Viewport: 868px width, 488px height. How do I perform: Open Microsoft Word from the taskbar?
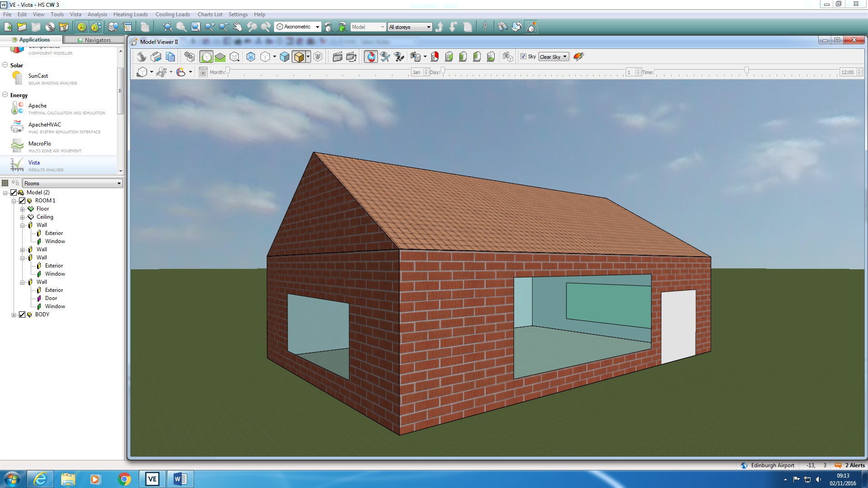tap(180, 479)
